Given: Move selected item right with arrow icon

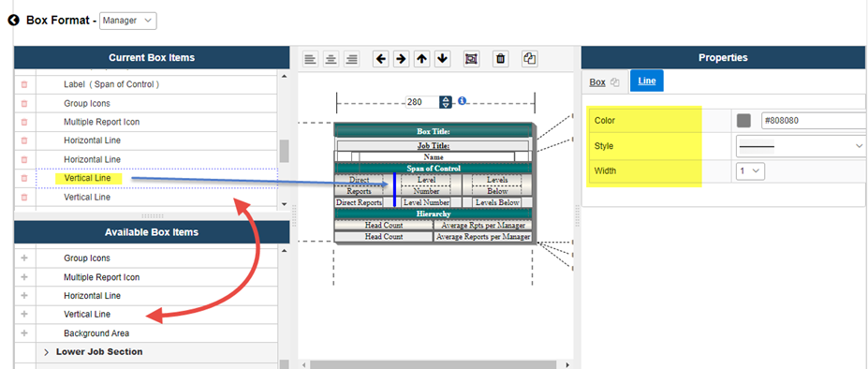Looking at the screenshot, I should 401,59.
